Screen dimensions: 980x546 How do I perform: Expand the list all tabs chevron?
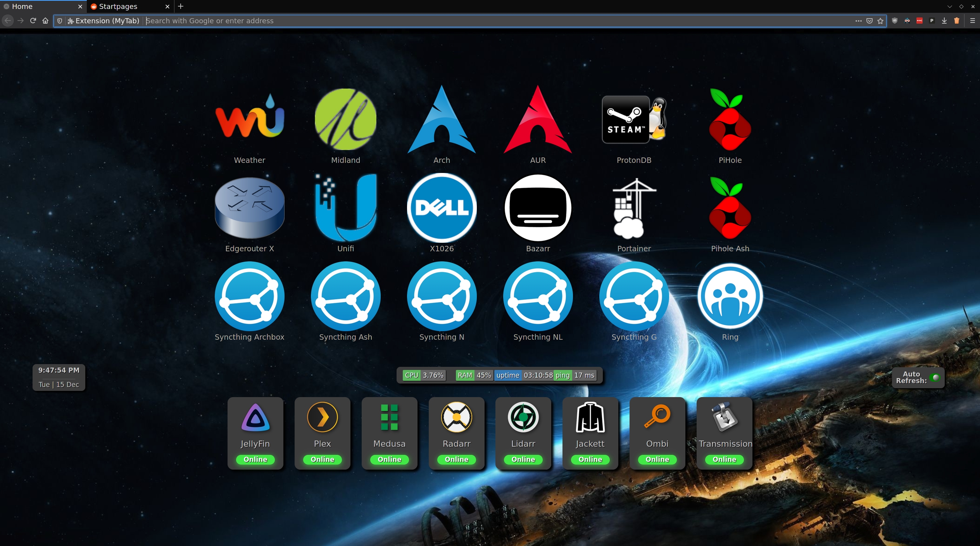click(x=949, y=7)
